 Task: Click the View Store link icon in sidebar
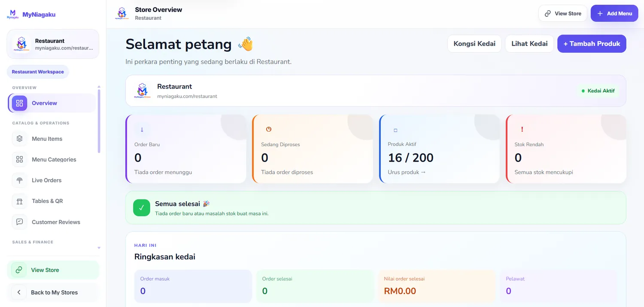click(19, 270)
